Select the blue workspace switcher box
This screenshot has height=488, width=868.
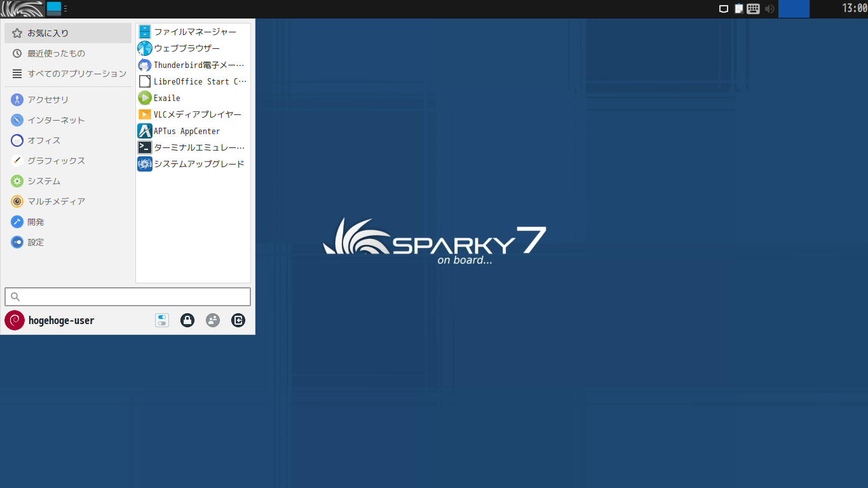[794, 9]
